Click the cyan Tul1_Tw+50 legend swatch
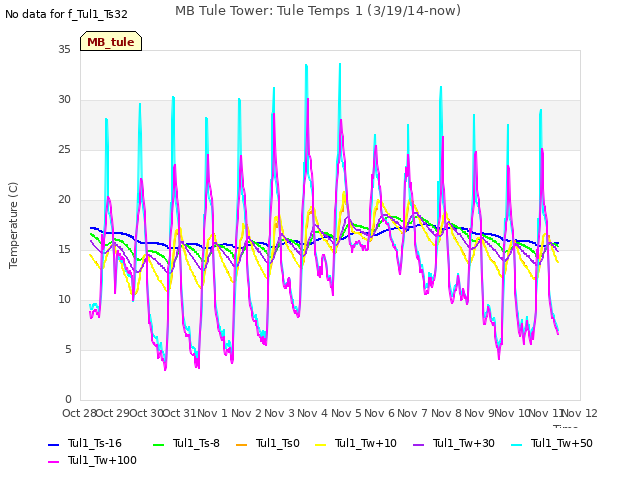The image size is (640, 480). click(x=517, y=444)
